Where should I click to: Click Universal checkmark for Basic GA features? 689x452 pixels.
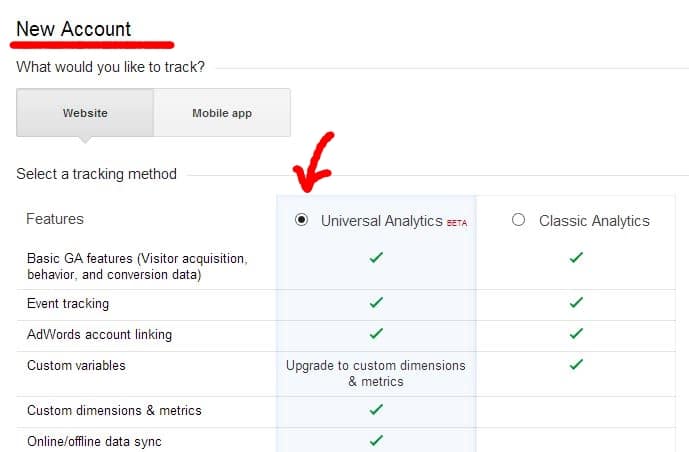376,257
